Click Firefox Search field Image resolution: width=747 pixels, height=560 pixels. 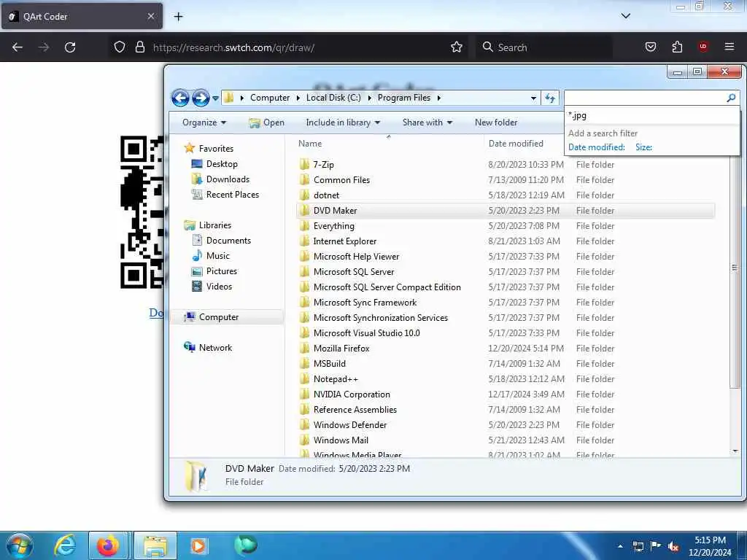[x=544, y=47]
